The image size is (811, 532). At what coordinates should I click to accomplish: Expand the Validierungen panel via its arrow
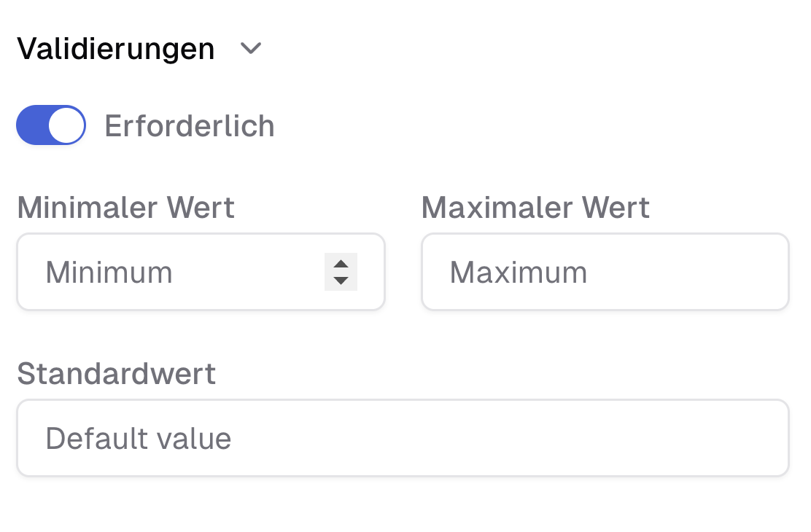252,49
